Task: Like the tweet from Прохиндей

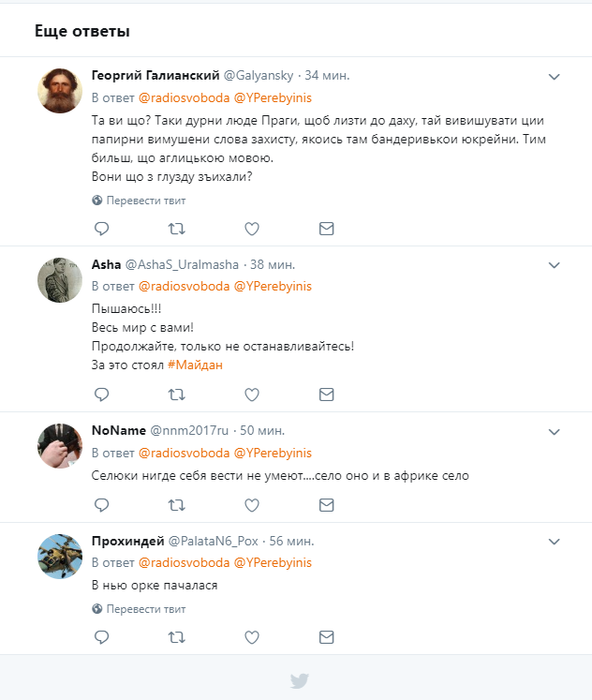Action: click(251, 636)
